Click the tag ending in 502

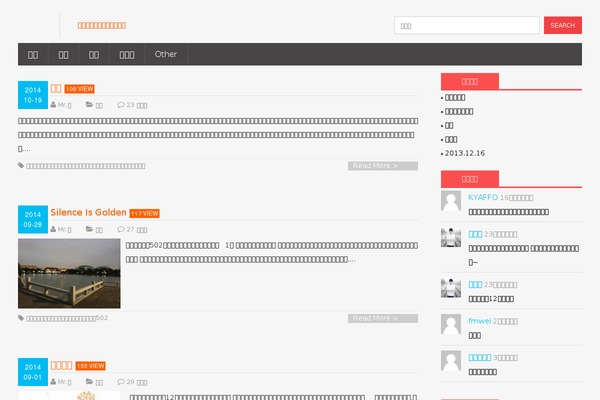[67, 318]
